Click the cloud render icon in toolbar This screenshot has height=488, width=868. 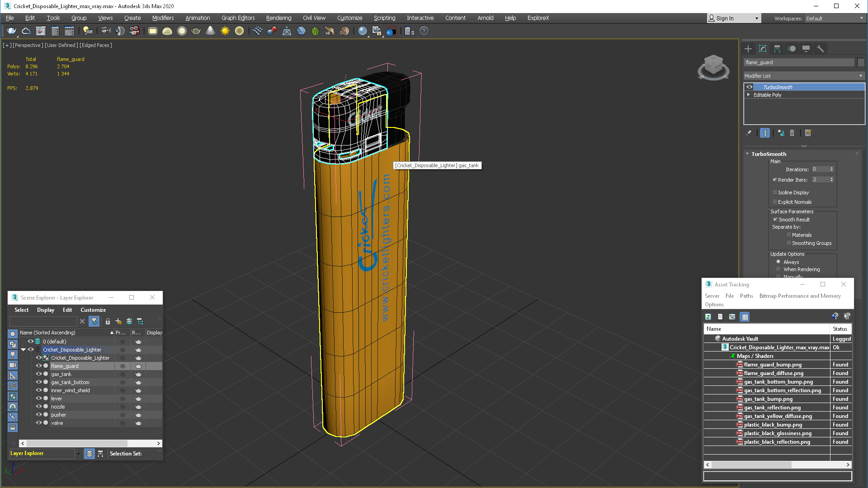26,31
